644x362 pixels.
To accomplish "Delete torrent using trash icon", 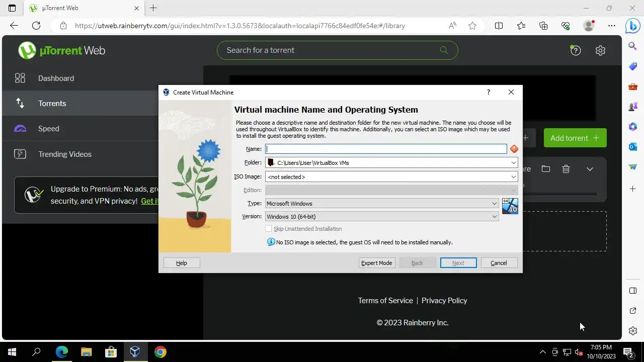I will click(566, 169).
